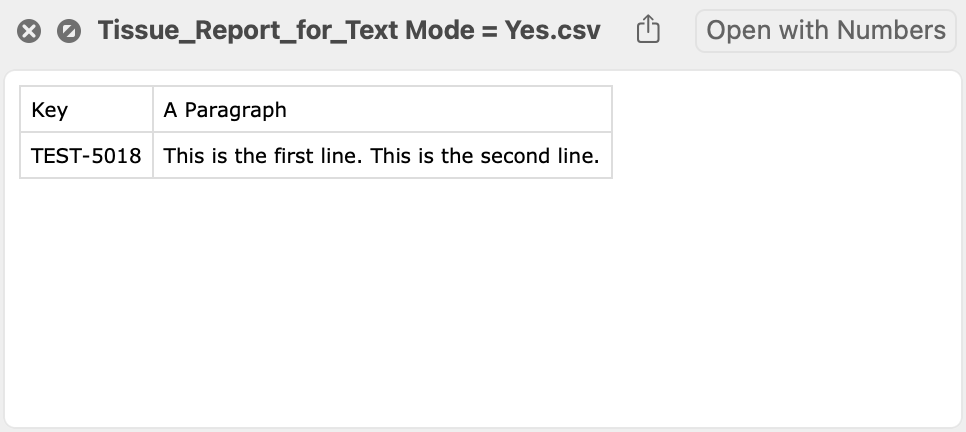Click the full-screen circle icon beside close
Screen dimensions: 966x432
click(68, 31)
